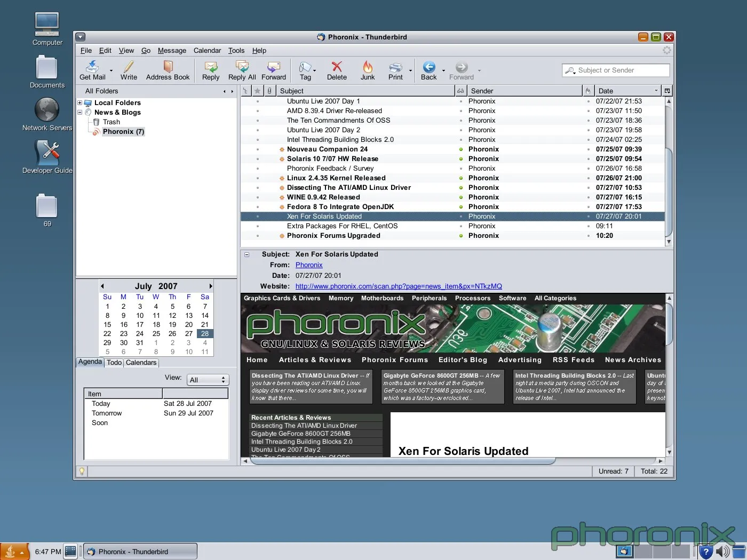
Task: Open the Tag dropdown arrow
Action: click(x=314, y=70)
